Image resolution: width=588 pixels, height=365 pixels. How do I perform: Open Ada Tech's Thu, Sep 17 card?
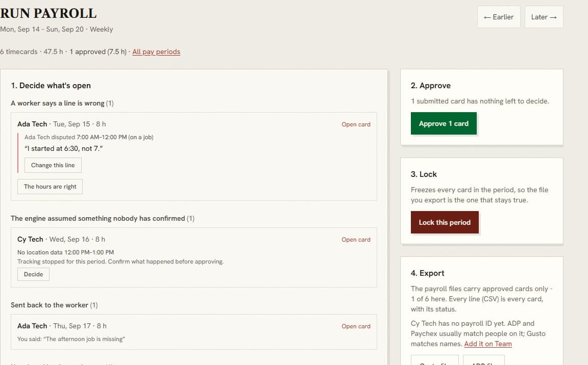355,326
